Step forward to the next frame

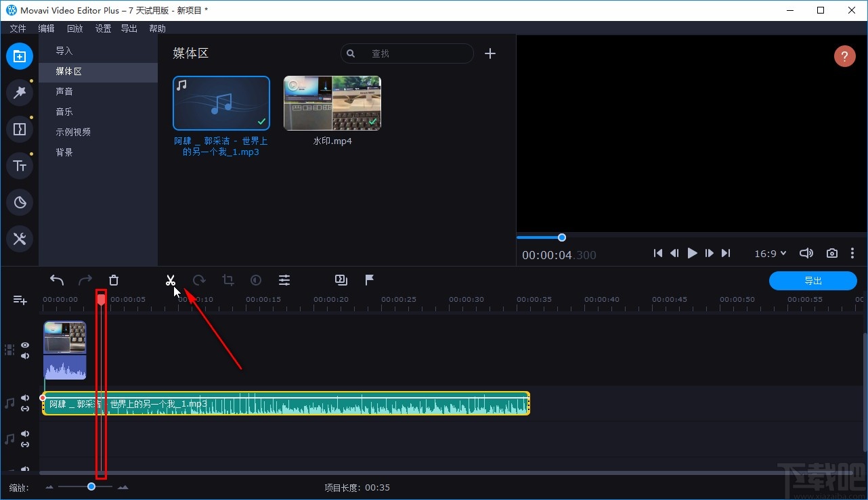coord(709,253)
